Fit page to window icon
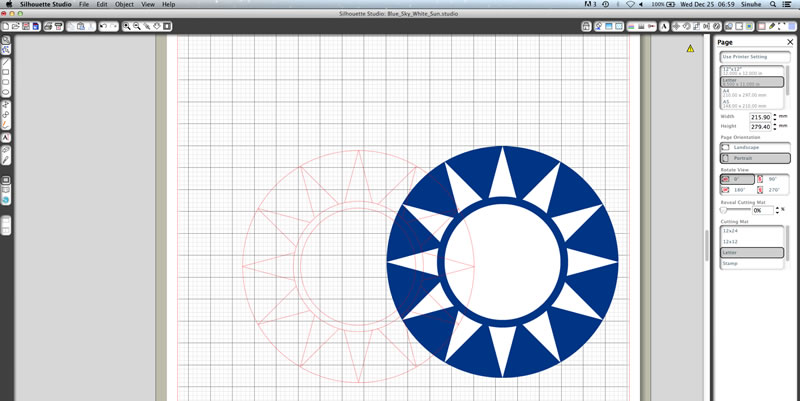Viewport: 800px width, 401px height. [x=167, y=27]
